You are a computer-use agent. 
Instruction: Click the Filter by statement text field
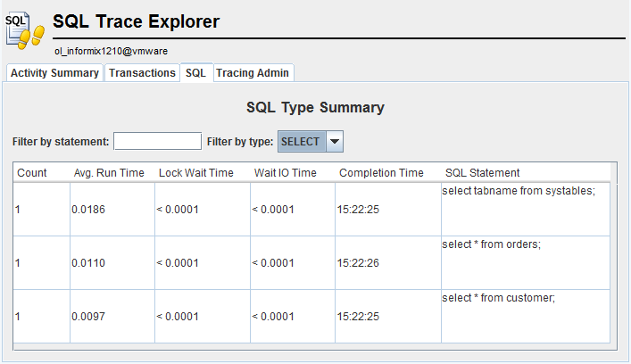[157, 141]
